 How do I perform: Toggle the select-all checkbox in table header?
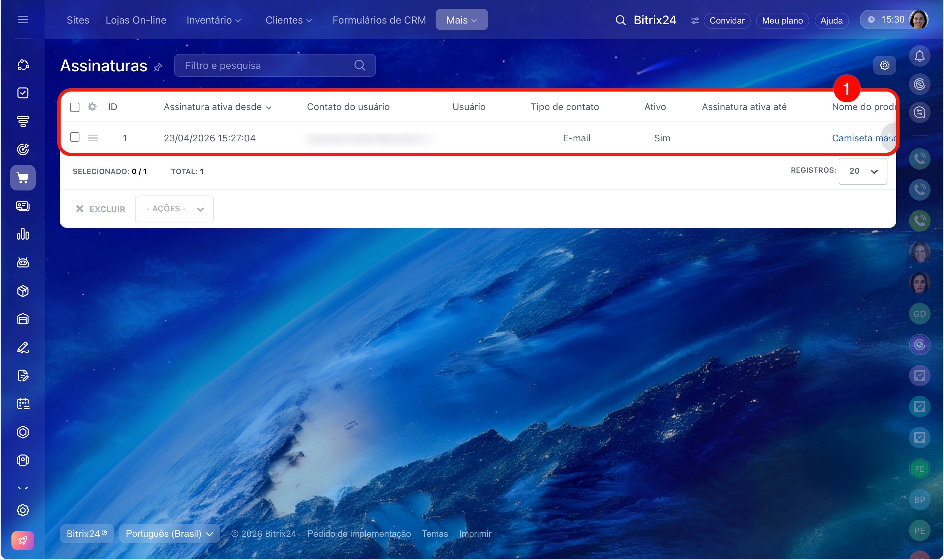click(x=75, y=107)
